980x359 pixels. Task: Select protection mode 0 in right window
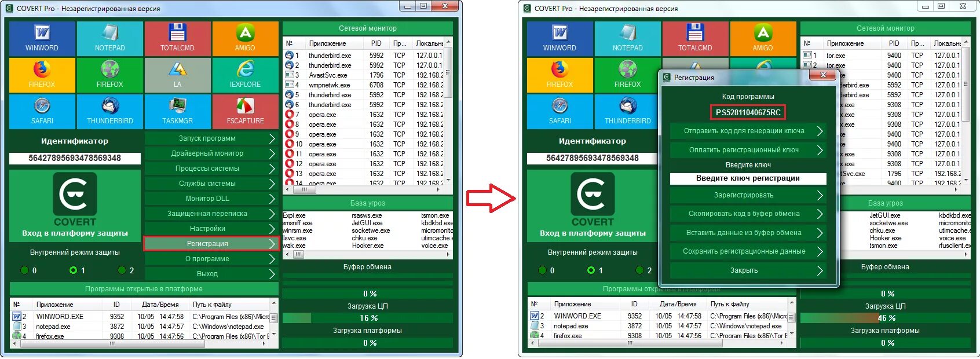[x=543, y=270]
